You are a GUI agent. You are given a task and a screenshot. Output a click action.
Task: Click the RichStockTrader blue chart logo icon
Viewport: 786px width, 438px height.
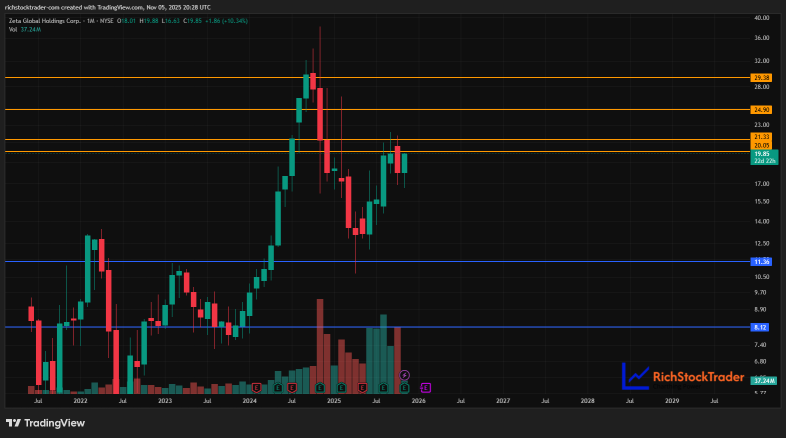(634, 376)
